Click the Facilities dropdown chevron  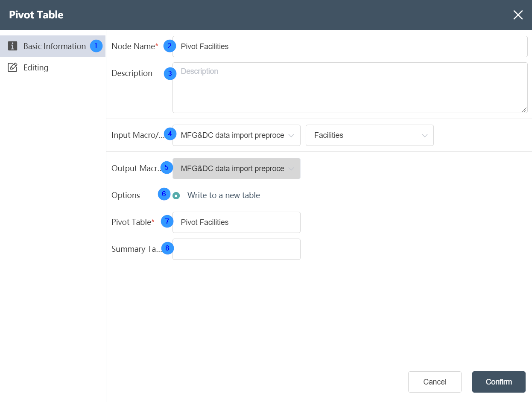coord(424,135)
